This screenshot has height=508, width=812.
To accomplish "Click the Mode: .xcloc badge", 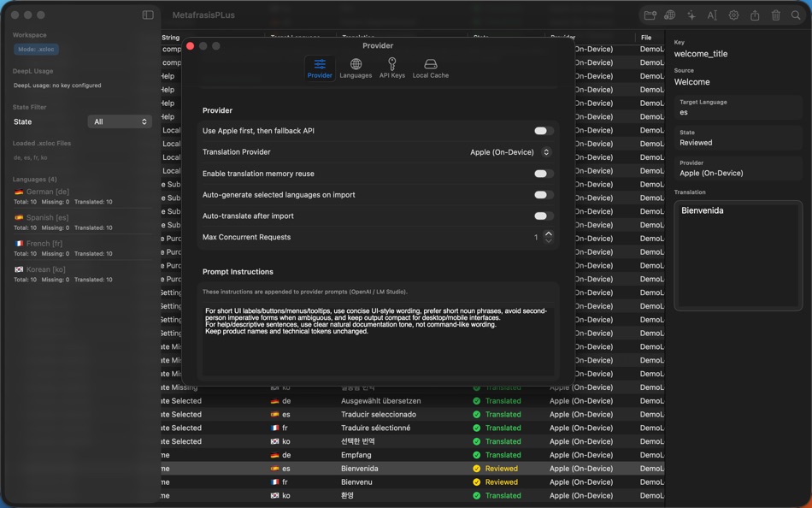I will 36,50.
